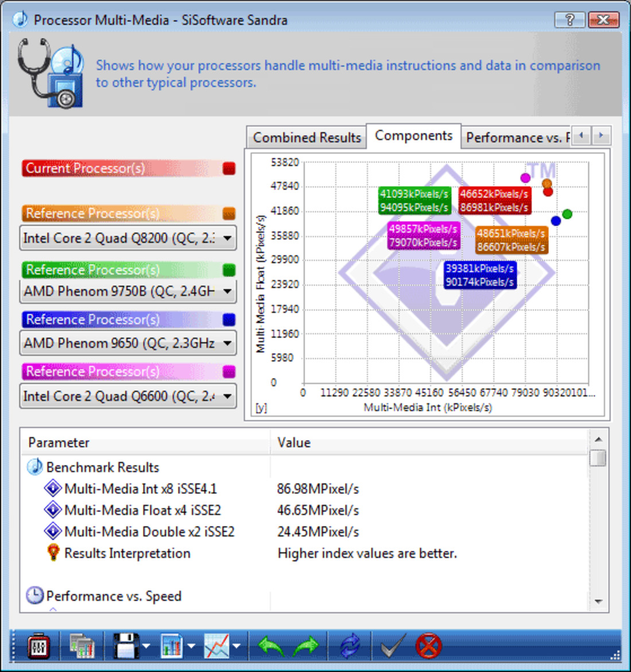Click the grey checkmark OK icon
The width and height of the screenshot is (631, 672).
click(x=392, y=646)
